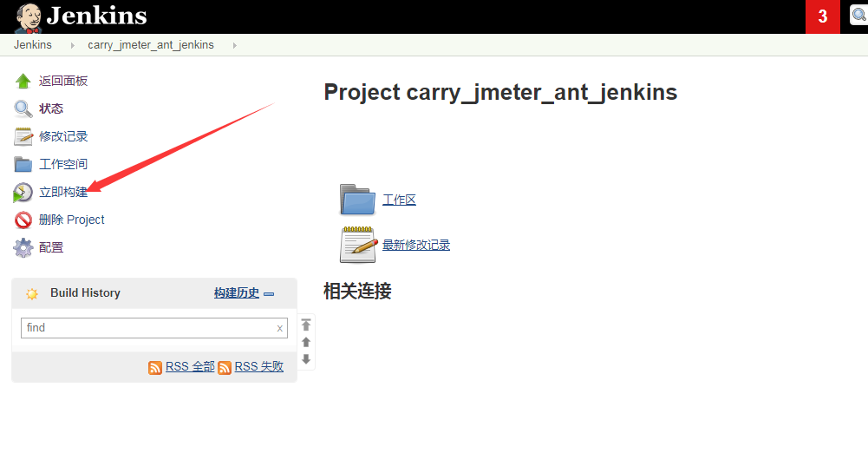Select the 删除 Project sidebar link
Viewport: 868px width, 453px height.
pos(71,220)
